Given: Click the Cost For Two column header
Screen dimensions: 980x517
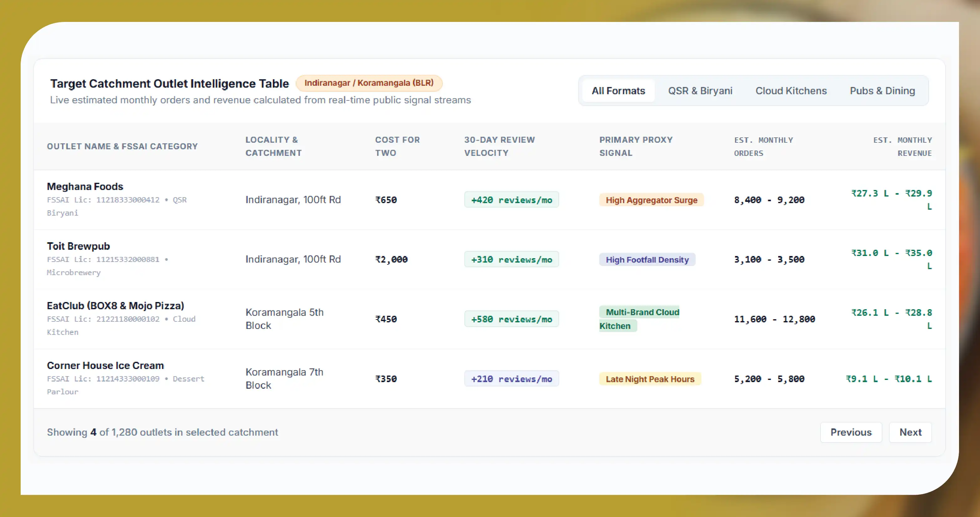Looking at the screenshot, I should [397, 146].
